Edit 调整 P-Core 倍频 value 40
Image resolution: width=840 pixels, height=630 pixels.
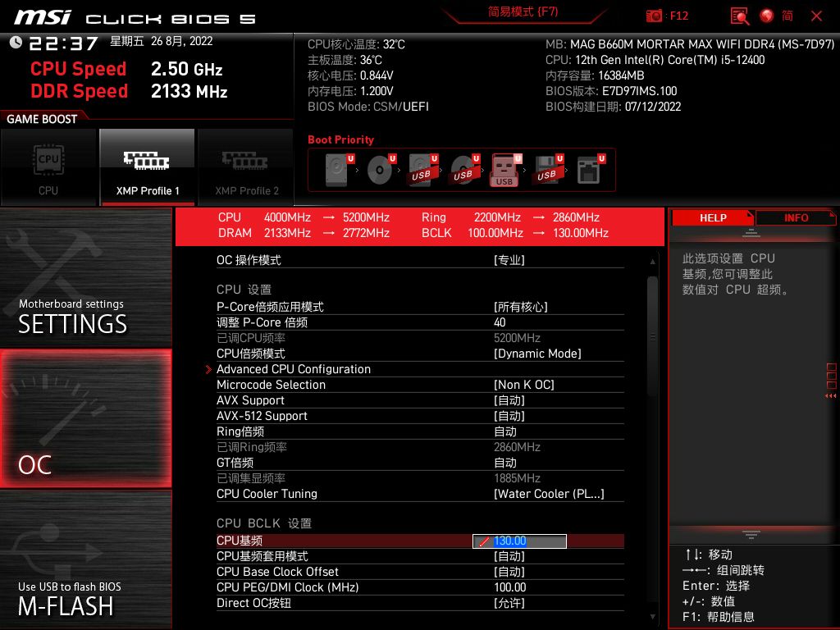[420, 322]
